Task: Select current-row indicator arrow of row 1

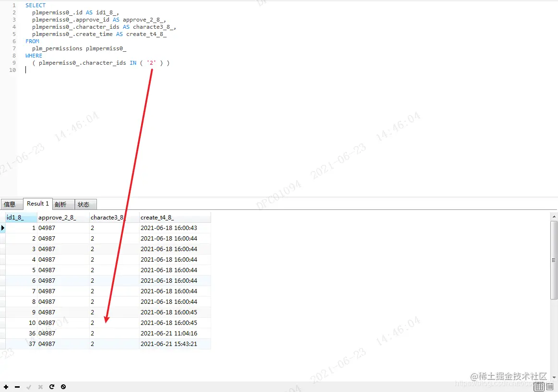Action: pyautogui.click(x=2, y=228)
